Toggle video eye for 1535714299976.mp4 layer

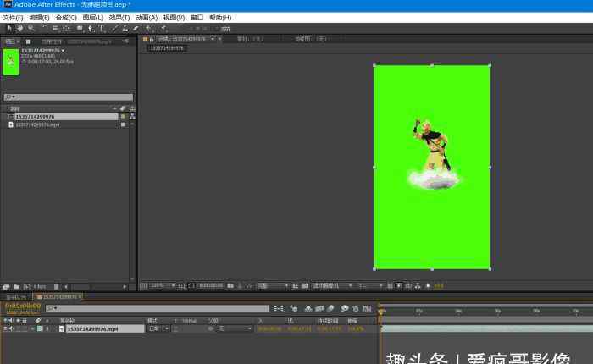(5, 328)
